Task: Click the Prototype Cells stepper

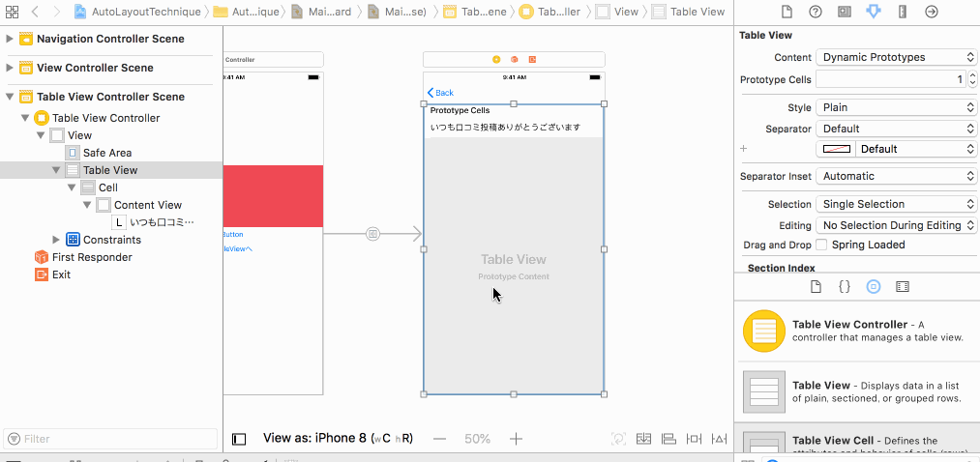Action: pos(972,78)
